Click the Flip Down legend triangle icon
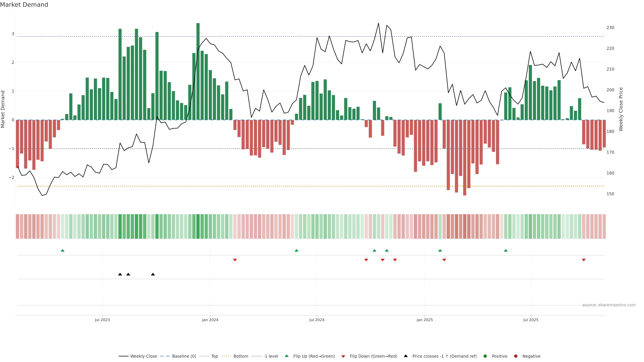 click(343, 356)
